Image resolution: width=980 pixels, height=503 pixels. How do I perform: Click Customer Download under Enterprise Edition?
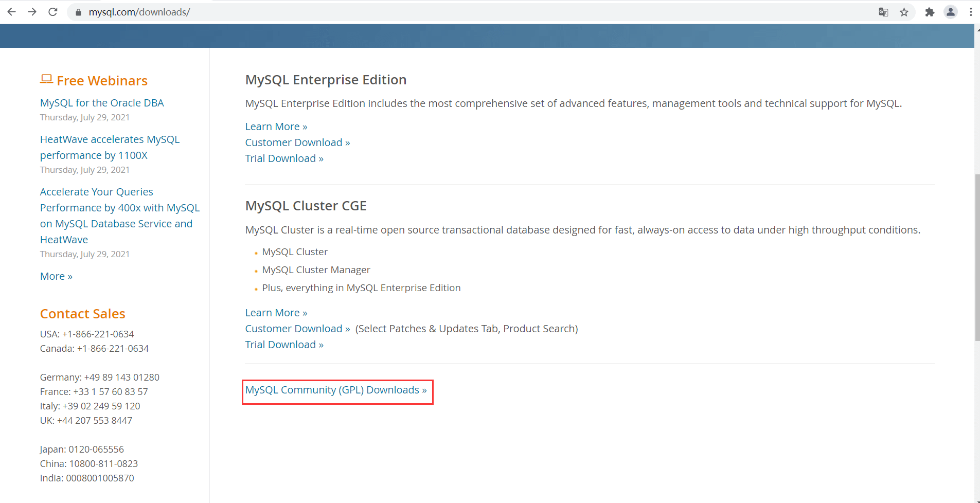(297, 142)
